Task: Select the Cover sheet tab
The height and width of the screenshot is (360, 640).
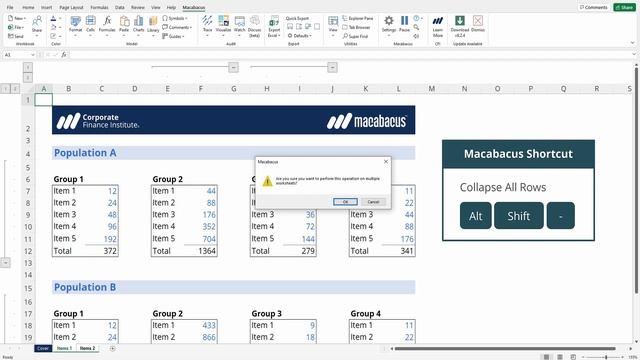Action: (43, 348)
